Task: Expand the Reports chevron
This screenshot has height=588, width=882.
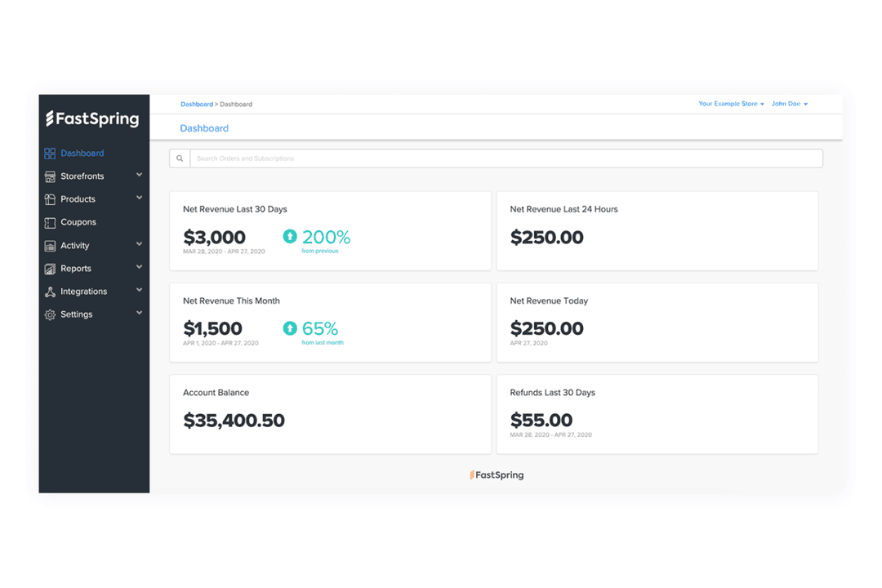Action: tap(139, 267)
